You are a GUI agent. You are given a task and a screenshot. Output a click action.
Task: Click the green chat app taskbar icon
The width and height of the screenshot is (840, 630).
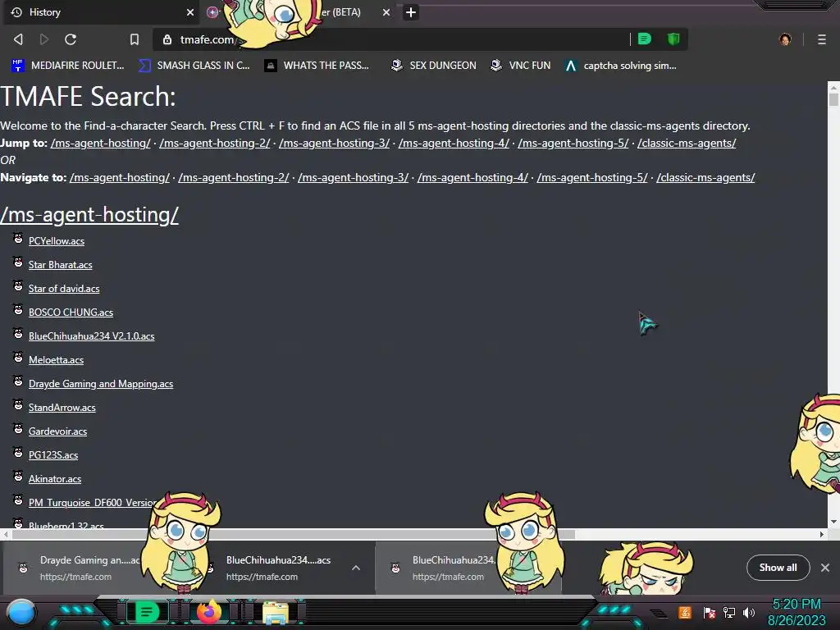(x=147, y=612)
